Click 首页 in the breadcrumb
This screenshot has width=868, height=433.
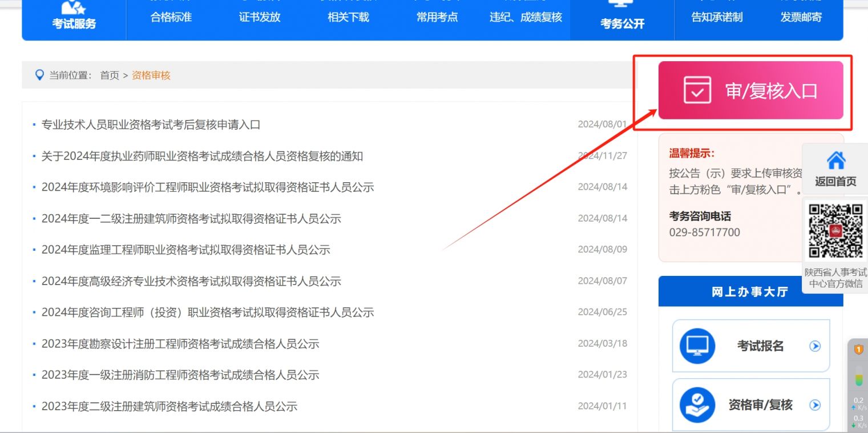(x=110, y=75)
